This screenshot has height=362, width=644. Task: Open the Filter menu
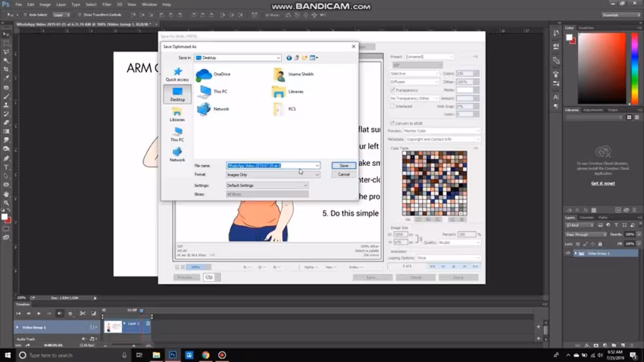click(106, 5)
